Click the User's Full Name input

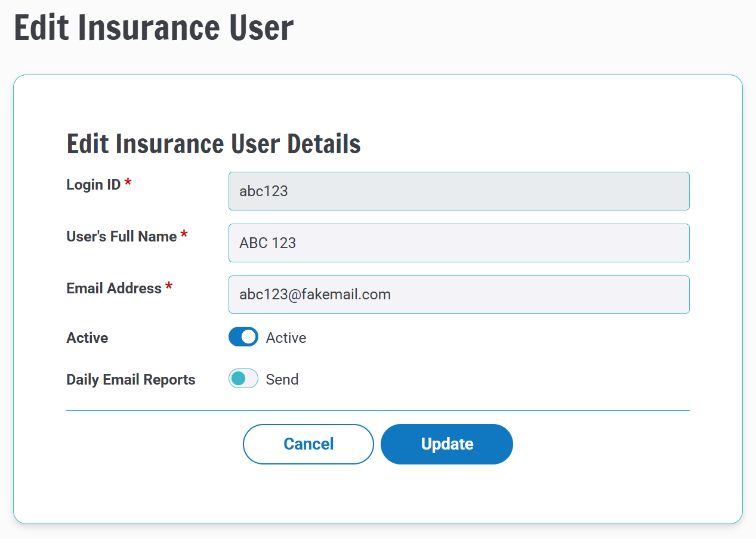tap(458, 243)
